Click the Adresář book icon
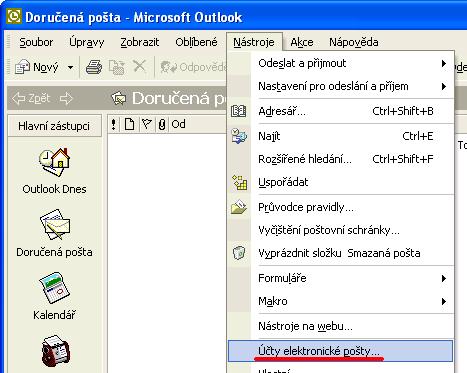Viewport: 467px width, 373px height. pyautogui.click(x=239, y=111)
